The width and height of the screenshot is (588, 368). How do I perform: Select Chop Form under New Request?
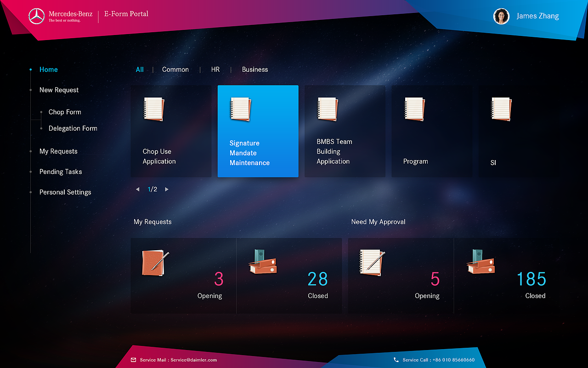65,112
